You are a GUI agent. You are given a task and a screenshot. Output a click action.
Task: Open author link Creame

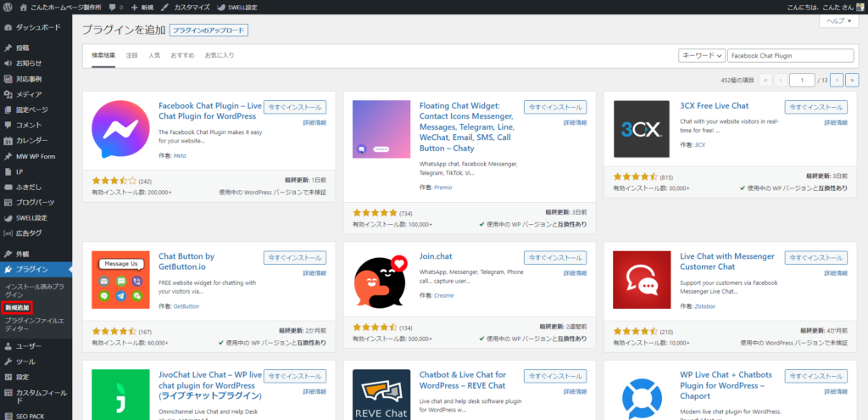(x=444, y=295)
